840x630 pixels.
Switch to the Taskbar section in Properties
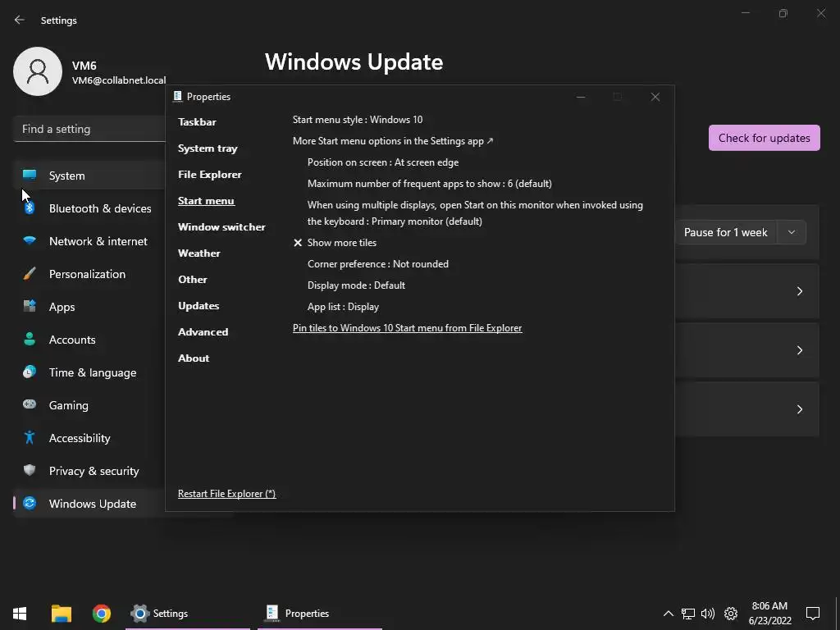(197, 121)
